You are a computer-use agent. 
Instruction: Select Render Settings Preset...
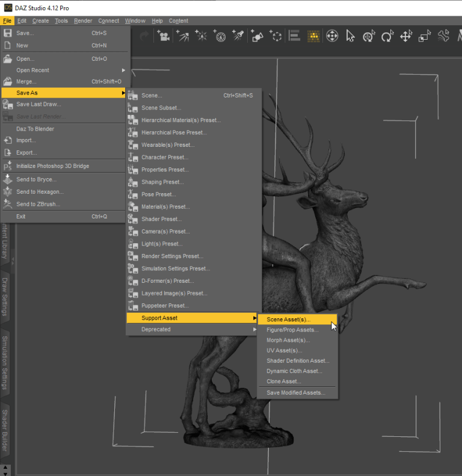coord(194,256)
